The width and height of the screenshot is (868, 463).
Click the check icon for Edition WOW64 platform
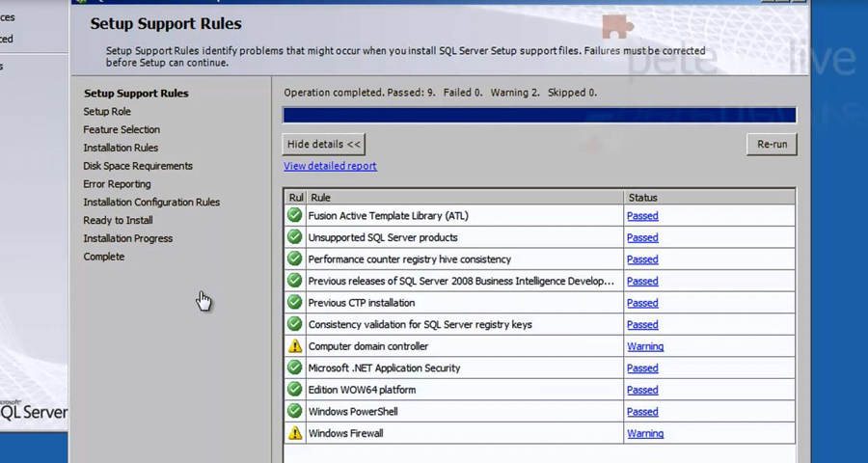click(x=294, y=389)
